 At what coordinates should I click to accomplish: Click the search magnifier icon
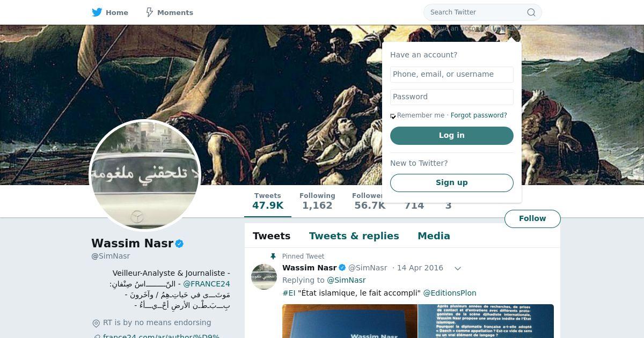pos(531,12)
